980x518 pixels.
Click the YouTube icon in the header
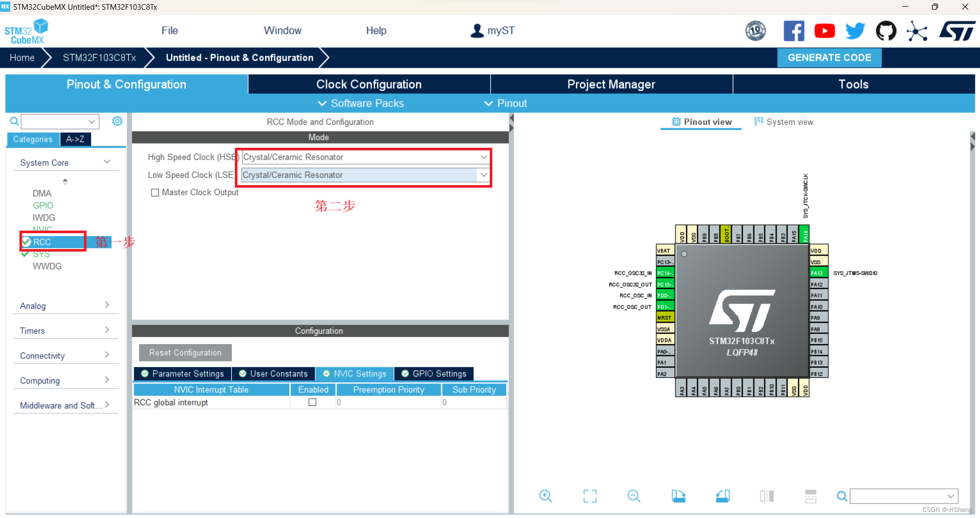click(x=824, y=31)
